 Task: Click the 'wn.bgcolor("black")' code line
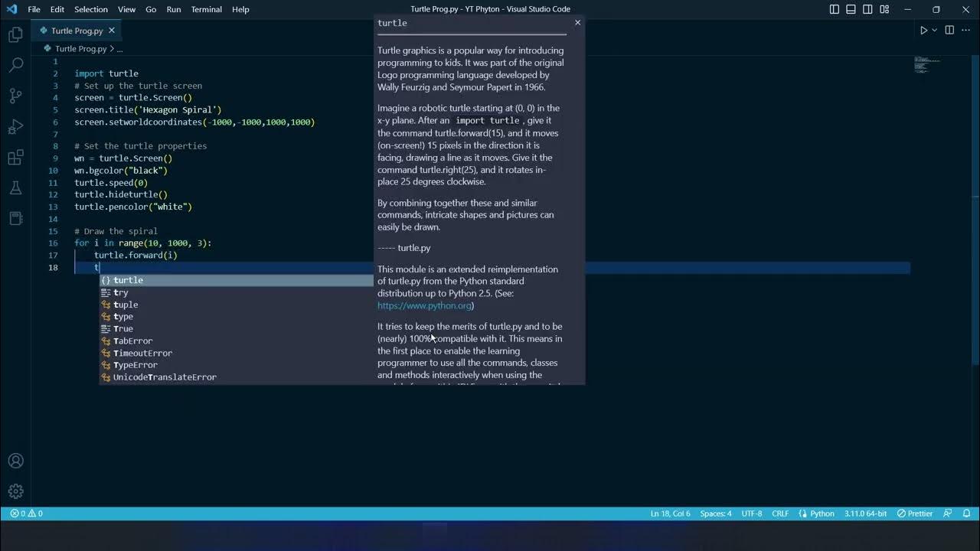click(x=121, y=171)
